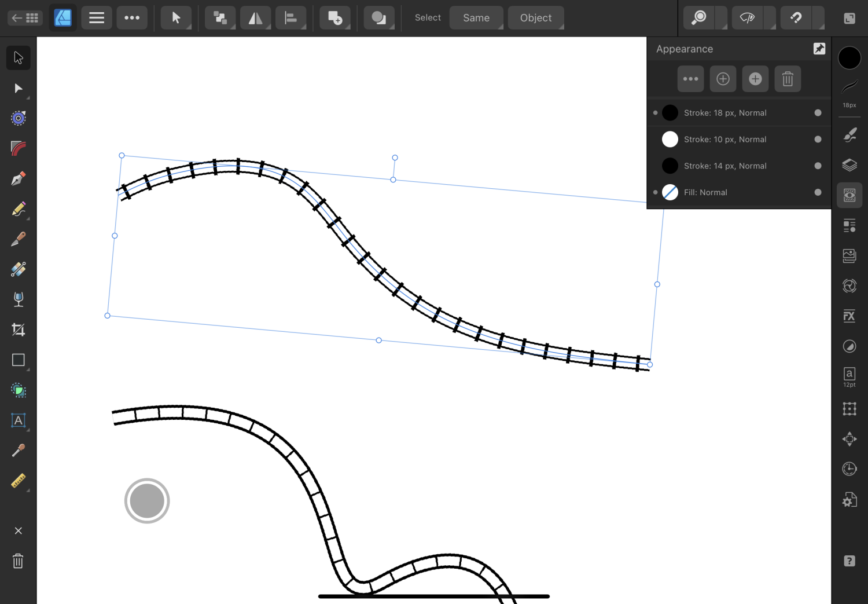Toggle visibility of the Fill: Normal layer
The height and width of the screenshot is (604, 868).
pyautogui.click(x=654, y=192)
